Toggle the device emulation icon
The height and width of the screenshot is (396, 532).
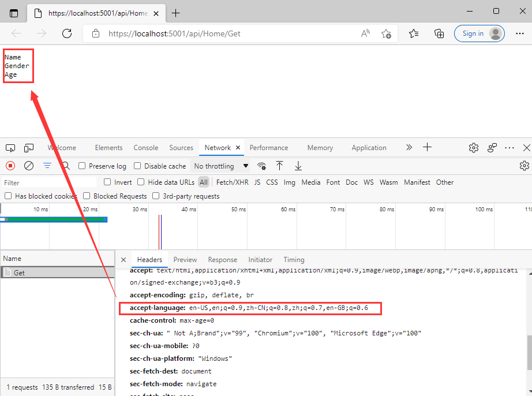click(x=29, y=148)
